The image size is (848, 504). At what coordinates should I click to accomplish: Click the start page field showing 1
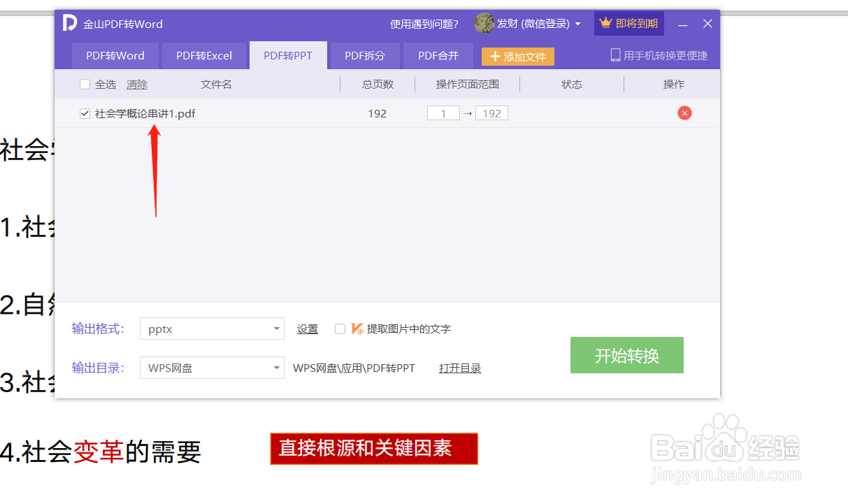click(x=443, y=113)
